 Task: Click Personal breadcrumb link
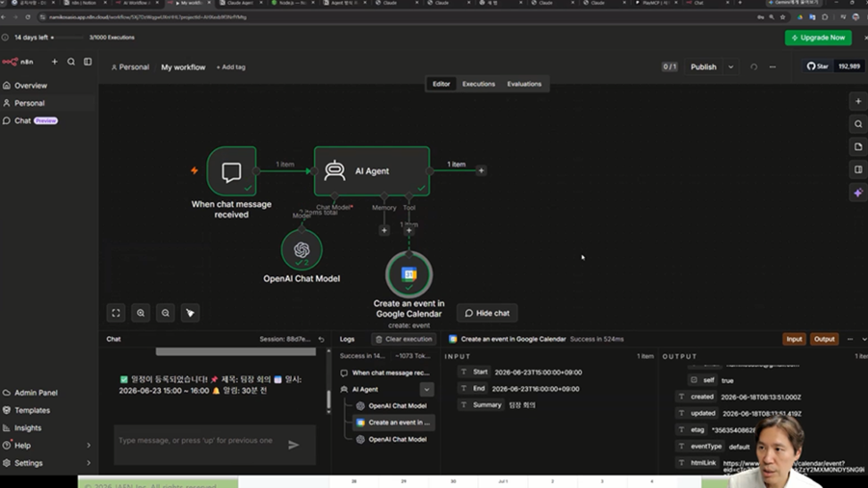pos(130,67)
